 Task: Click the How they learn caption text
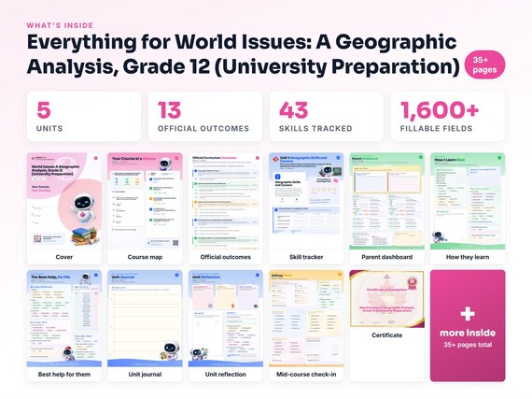coord(468,257)
